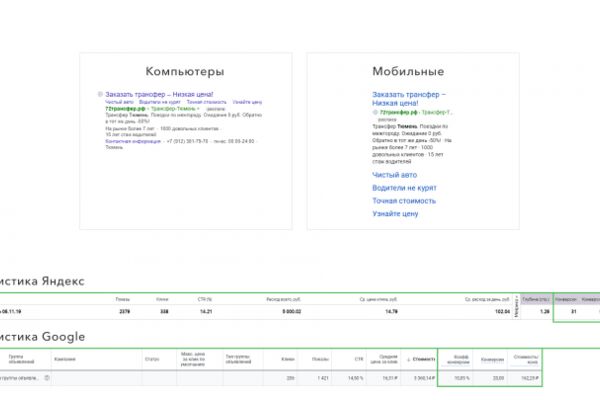Click the Коэфф. конверсии header in Google table
Screen dimensions: 600x400
click(x=458, y=359)
